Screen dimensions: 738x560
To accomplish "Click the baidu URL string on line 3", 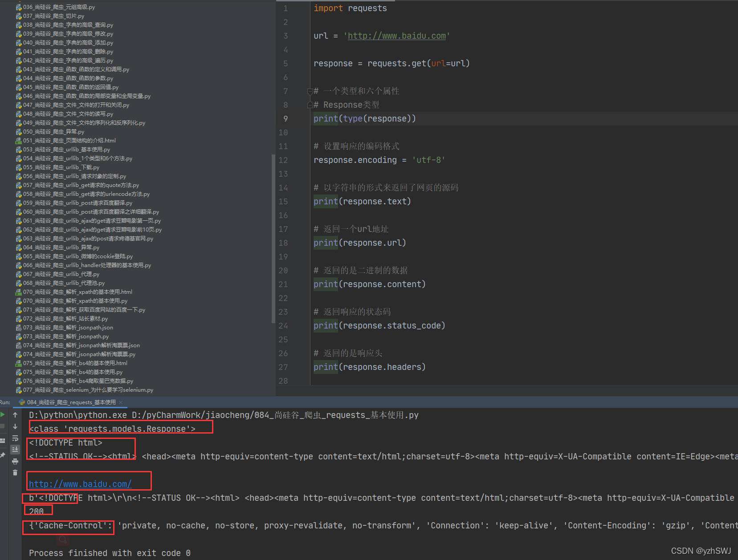I will point(396,36).
